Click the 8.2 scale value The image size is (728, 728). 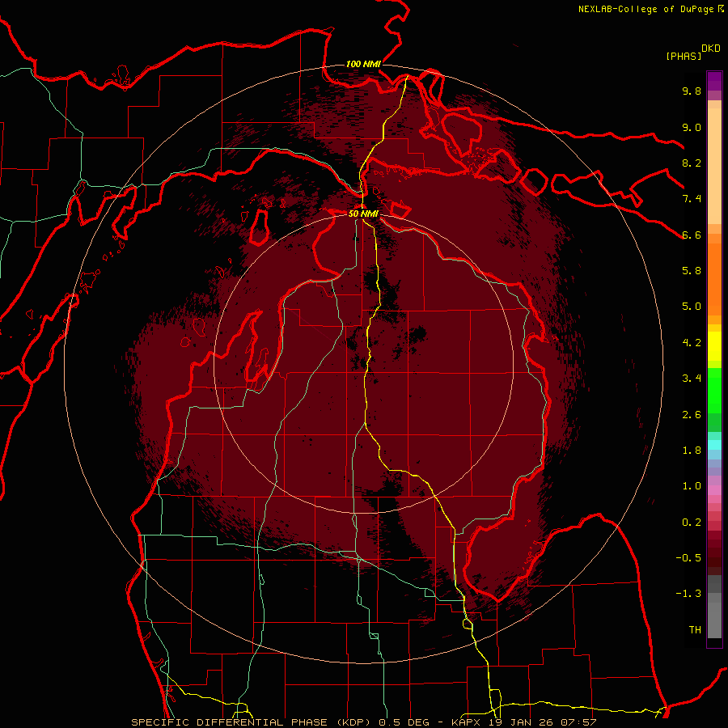point(692,163)
